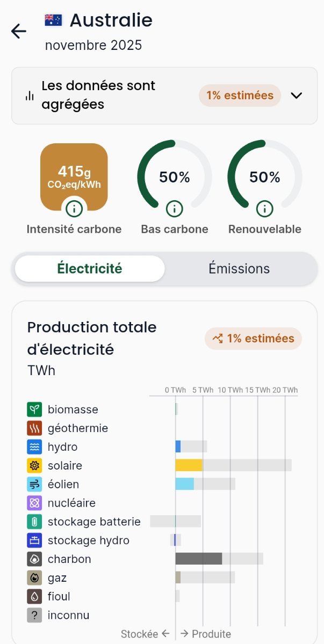Tap the Australia flag icon
Image resolution: width=324 pixels, height=644 pixels.
(x=53, y=20)
